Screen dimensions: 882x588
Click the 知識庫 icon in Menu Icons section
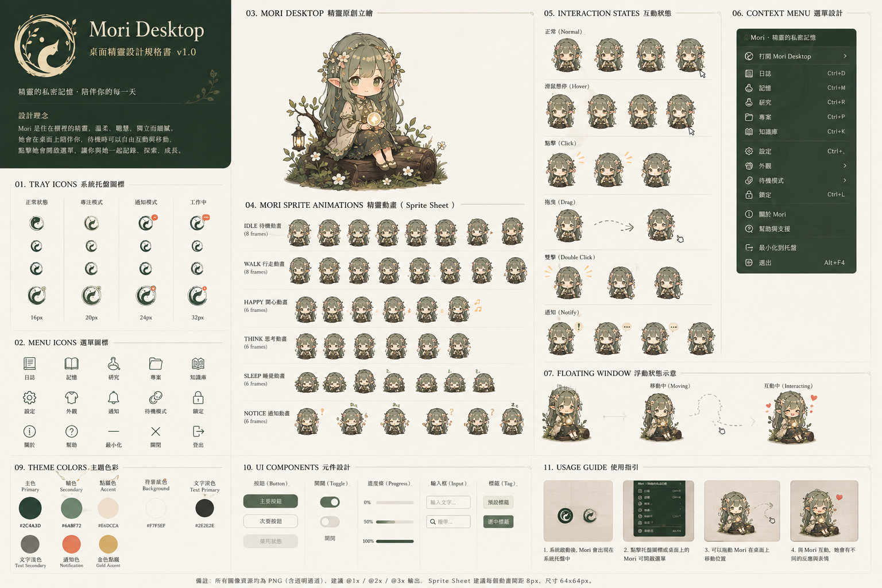(198, 363)
